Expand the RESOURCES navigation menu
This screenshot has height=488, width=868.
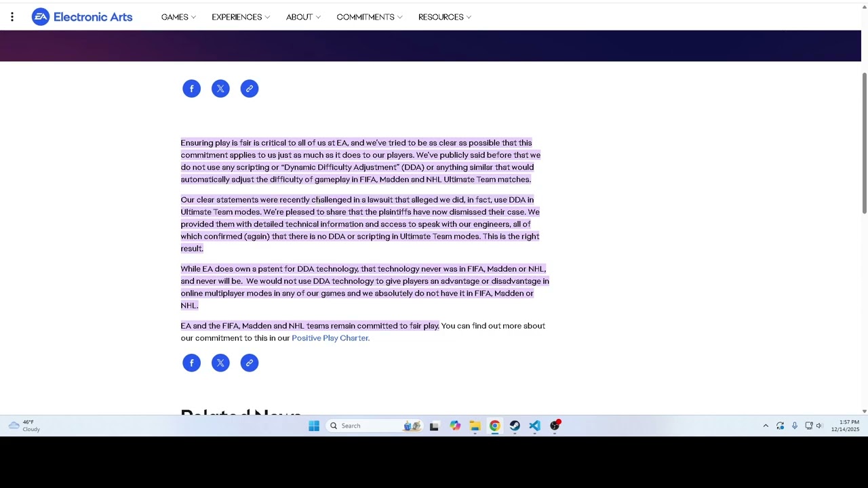(x=445, y=17)
